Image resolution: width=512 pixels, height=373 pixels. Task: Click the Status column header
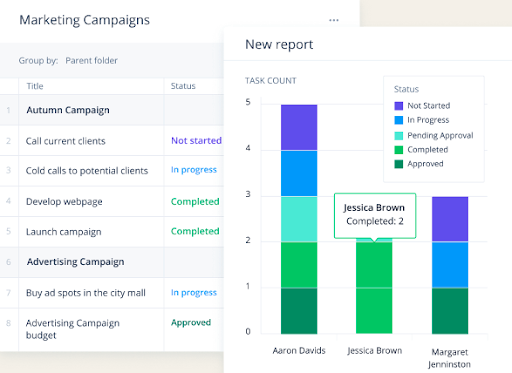click(x=183, y=86)
